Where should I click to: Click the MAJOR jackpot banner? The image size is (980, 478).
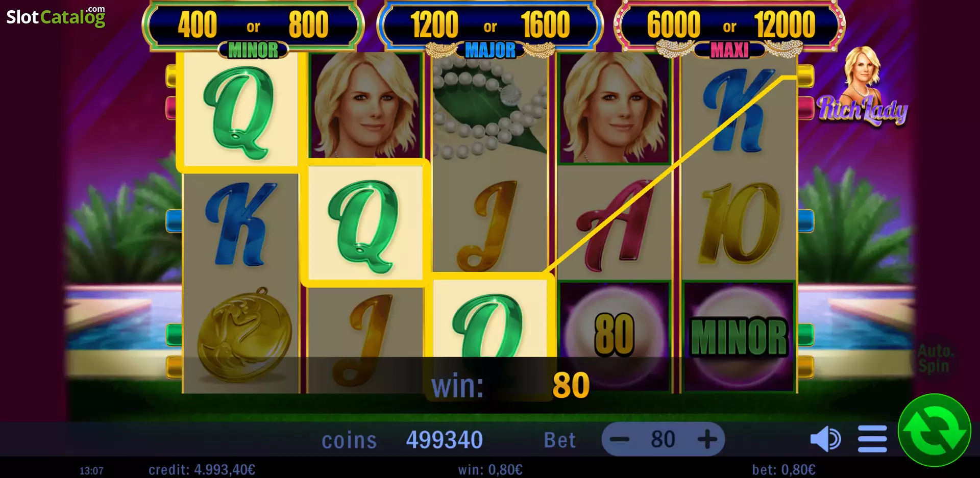click(490, 28)
